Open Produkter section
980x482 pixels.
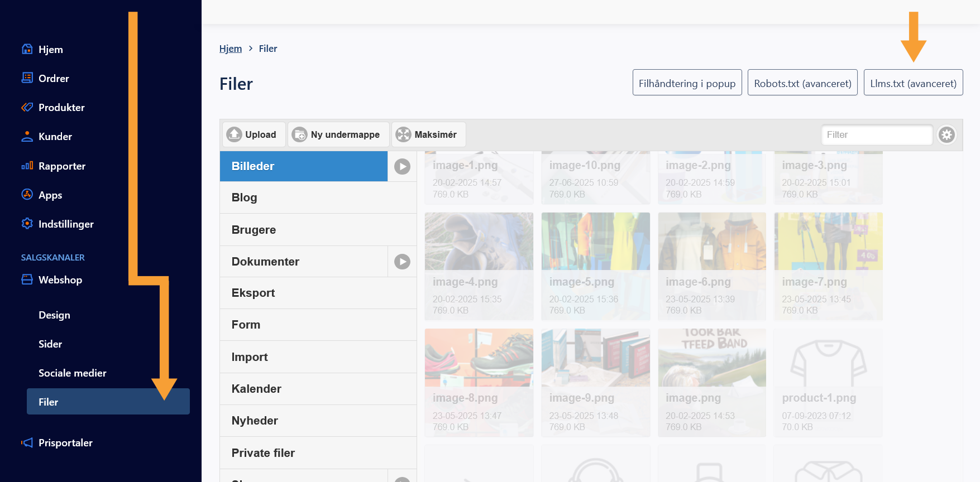coord(61,107)
